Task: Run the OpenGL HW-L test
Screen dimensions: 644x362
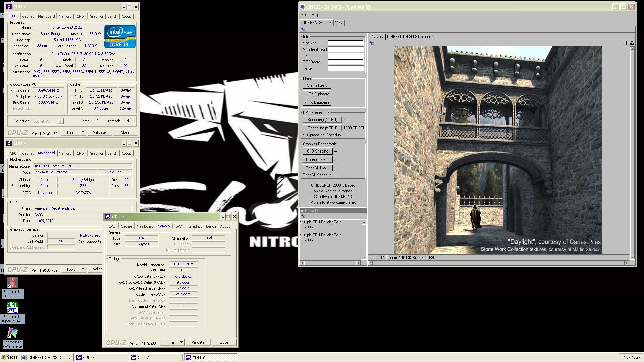Action: click(317, 168)
